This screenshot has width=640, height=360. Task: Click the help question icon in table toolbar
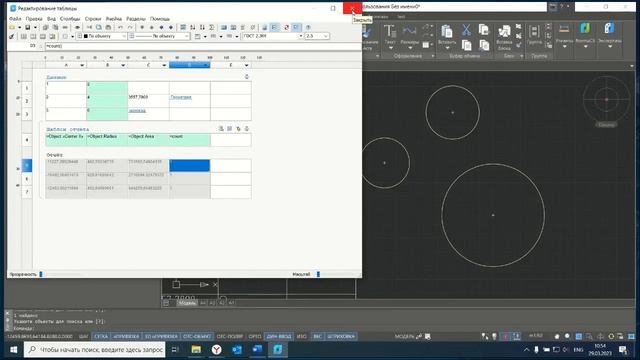[308, 27]
